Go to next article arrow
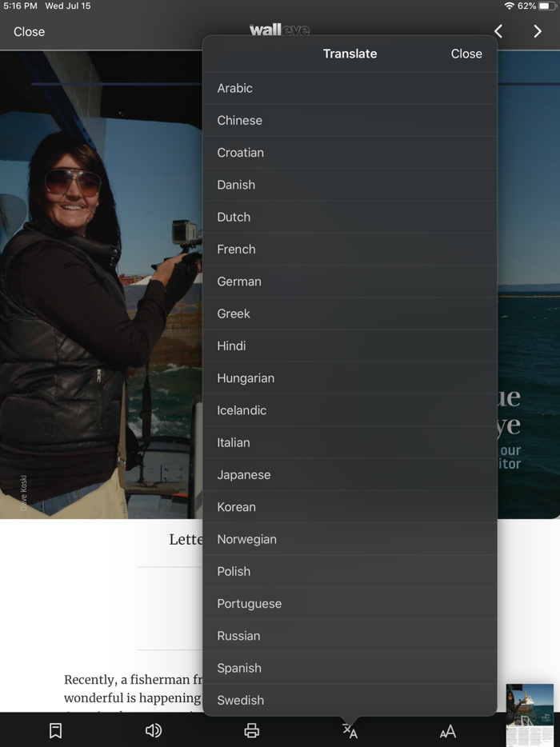 click(x=538, y=31)
